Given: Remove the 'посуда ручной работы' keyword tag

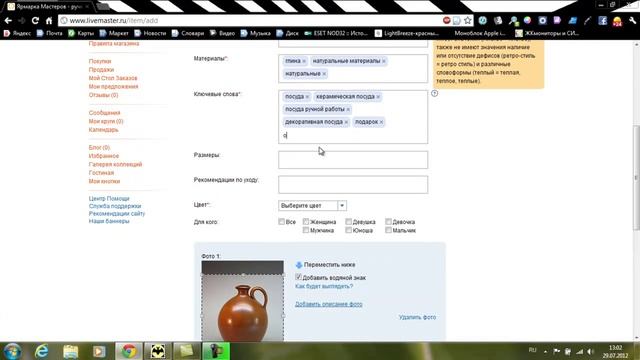Looking at the screenshot, I should coord(348,109).
